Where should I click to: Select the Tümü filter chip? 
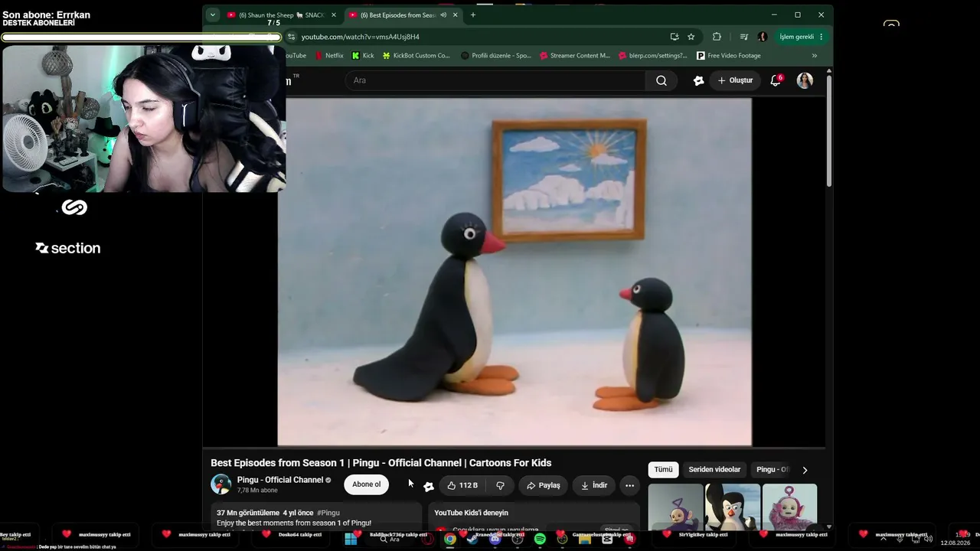click(663, 470)
